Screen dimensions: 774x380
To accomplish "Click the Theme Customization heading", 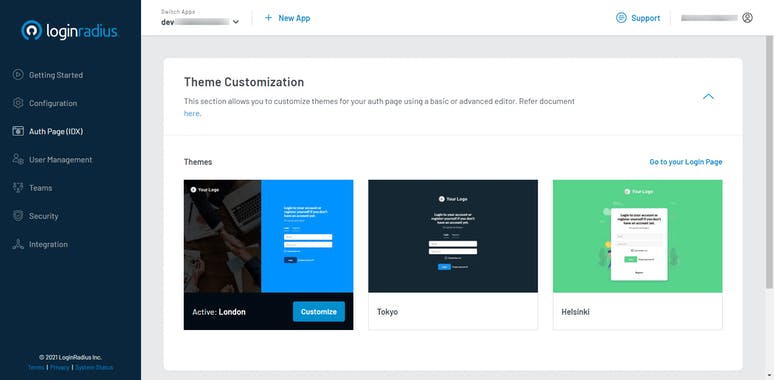I will 244,82.
